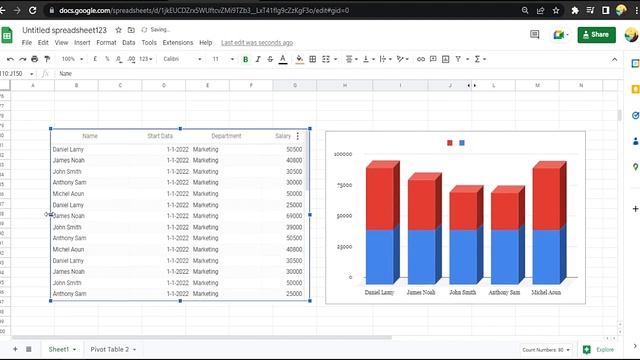This screenshot has width=640, height=360.
Task: Click the Sheets home logo
Action: (x=7, y=35)
